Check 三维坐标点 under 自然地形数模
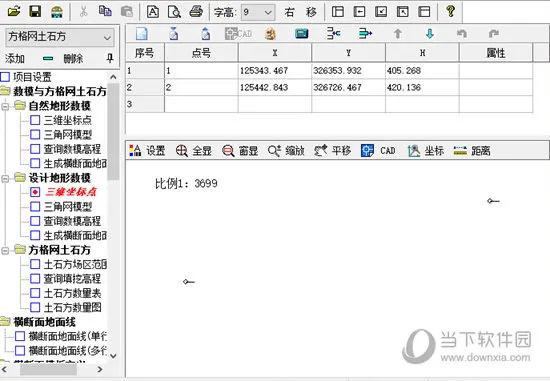 click(x=35, y=120)
